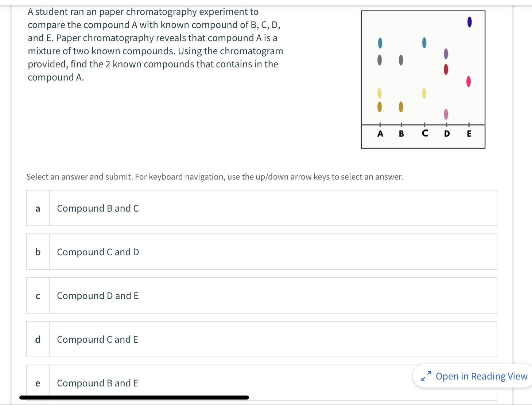Screen dimensions: 532x405
Task: Click the purple spot in lane D
Action: [x=446, y=54]
